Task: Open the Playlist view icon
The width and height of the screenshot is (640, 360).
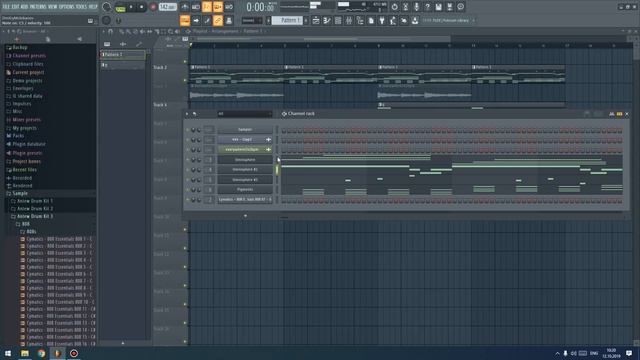Action: click(x=316, y=20)
